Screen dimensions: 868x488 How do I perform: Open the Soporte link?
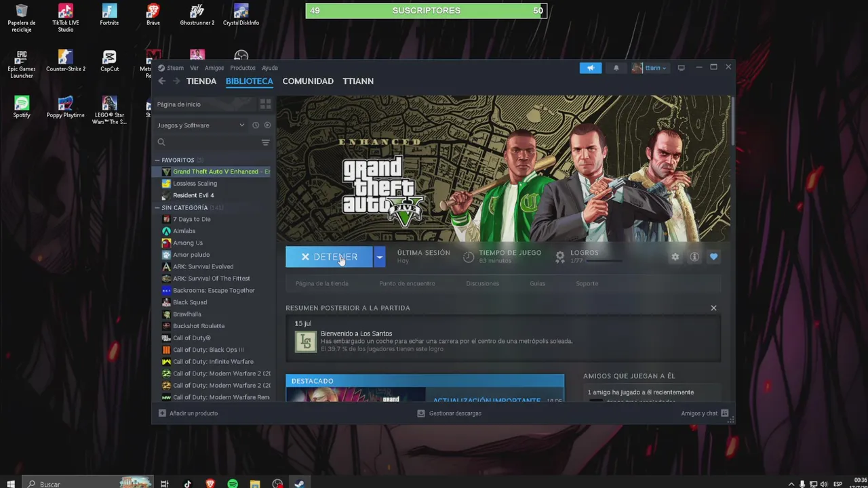(587, 283)
